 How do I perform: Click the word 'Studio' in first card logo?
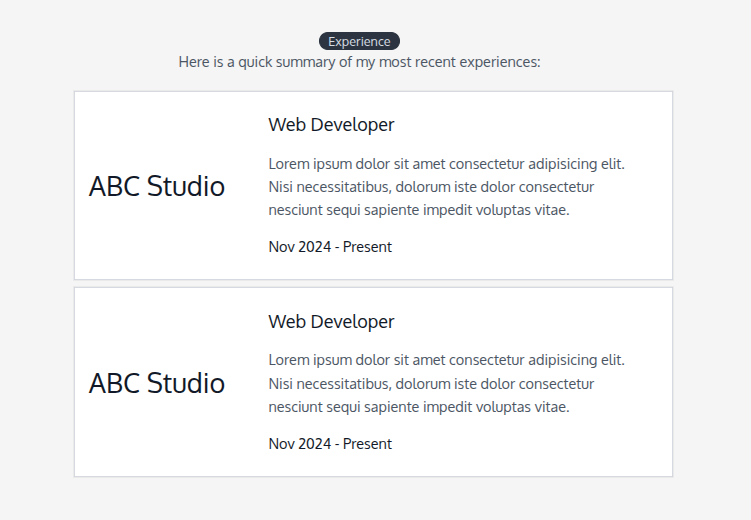[186, 186]
